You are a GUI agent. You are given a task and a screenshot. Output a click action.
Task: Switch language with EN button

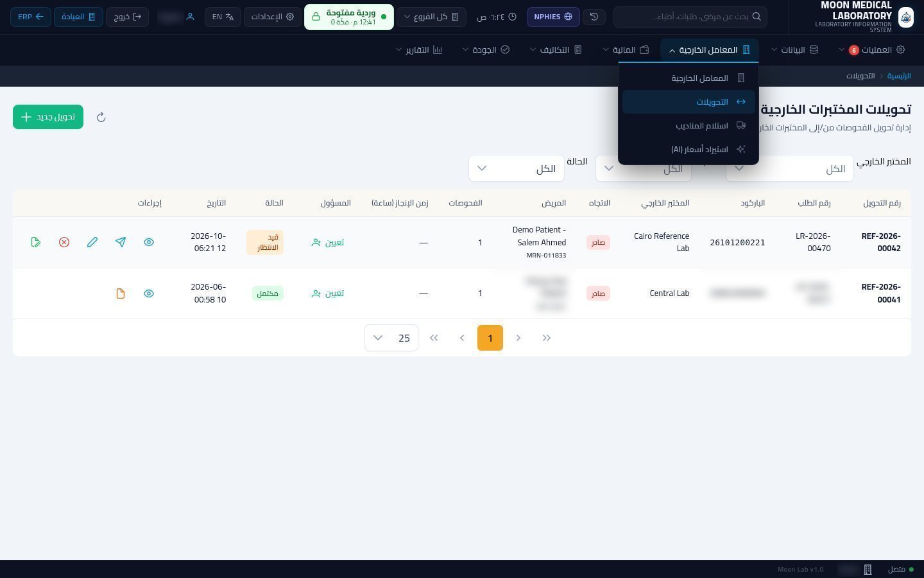pyautogui.click(x=223, y=17)
